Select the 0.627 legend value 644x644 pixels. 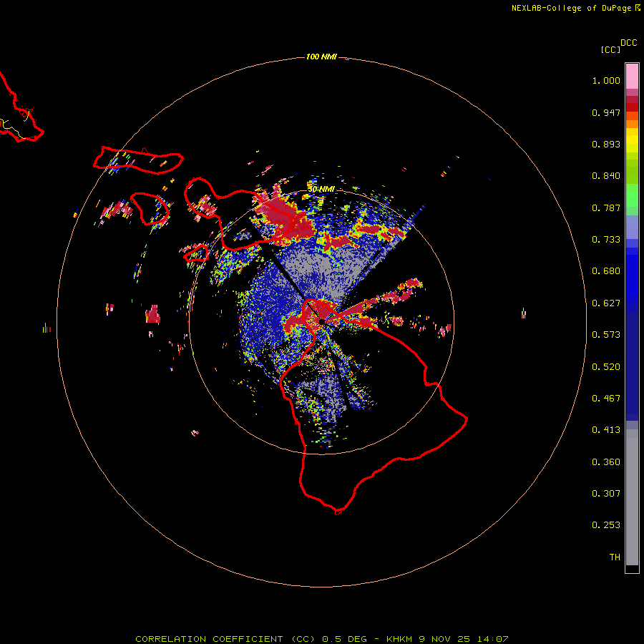coord(606,303)
